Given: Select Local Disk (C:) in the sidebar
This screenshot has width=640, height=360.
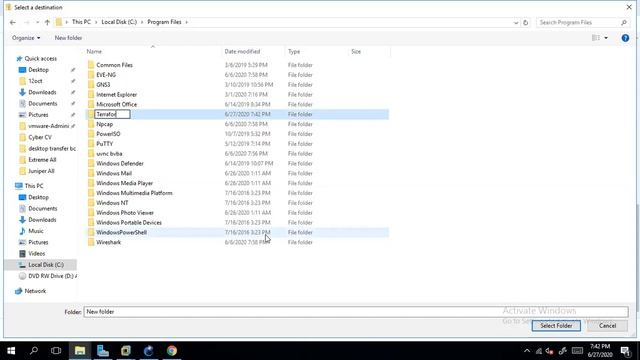Looking at the screenshot, I should coord(46,265).
